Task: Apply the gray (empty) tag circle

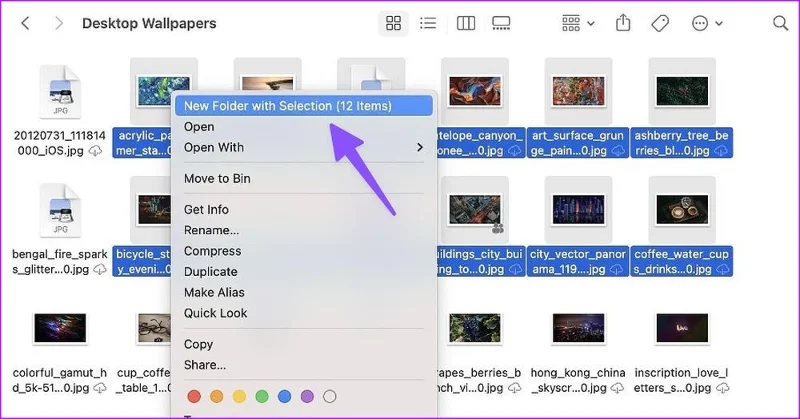Action: [330, 396]
